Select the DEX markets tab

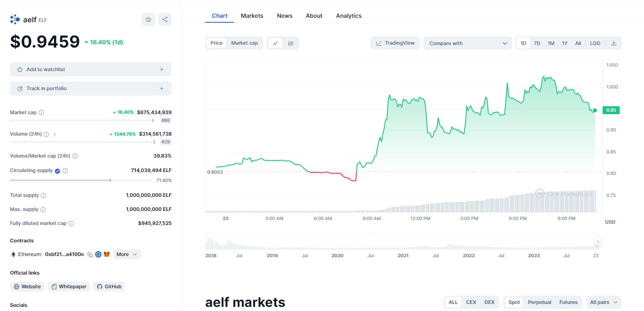(489, 302)
